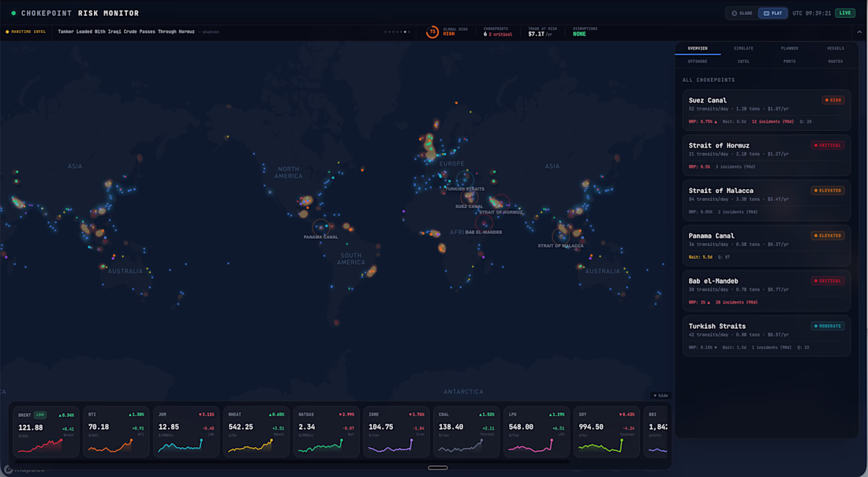Click the Turkish Straits map marker
Image resolution: width=868 pixels, height=477 pixels.
(465, 179)
